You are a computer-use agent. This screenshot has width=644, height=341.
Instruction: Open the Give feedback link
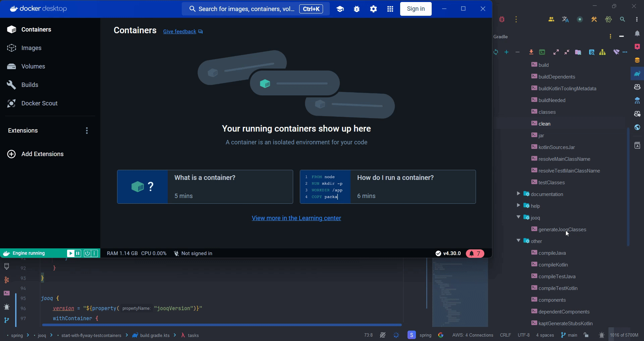183,32
